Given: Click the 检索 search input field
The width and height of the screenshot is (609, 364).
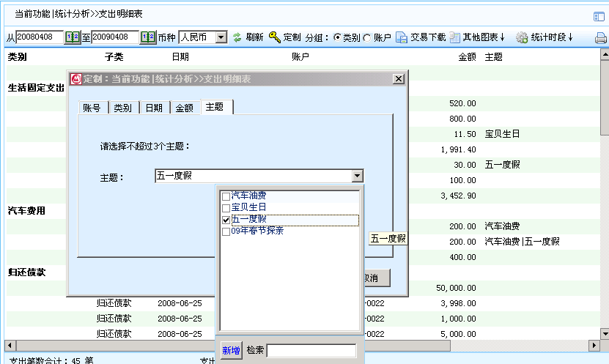Looking at the screenshot, I should 311,351.
